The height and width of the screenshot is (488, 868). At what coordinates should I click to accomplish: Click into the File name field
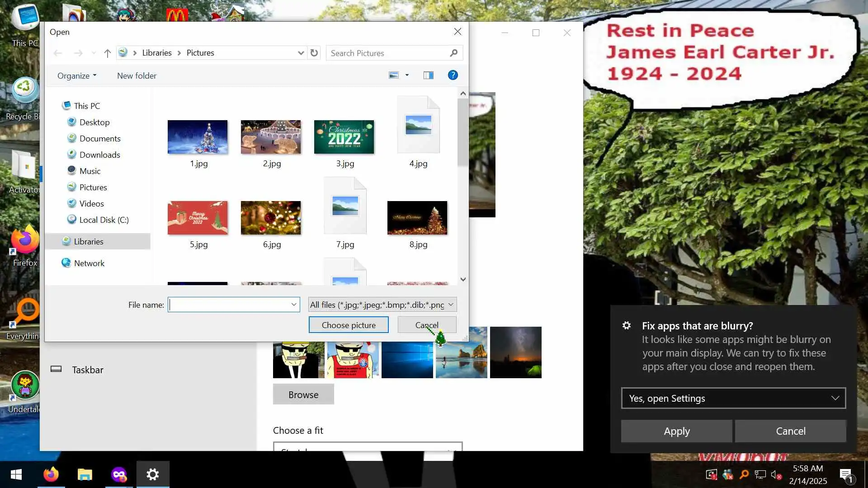(229, 305)
